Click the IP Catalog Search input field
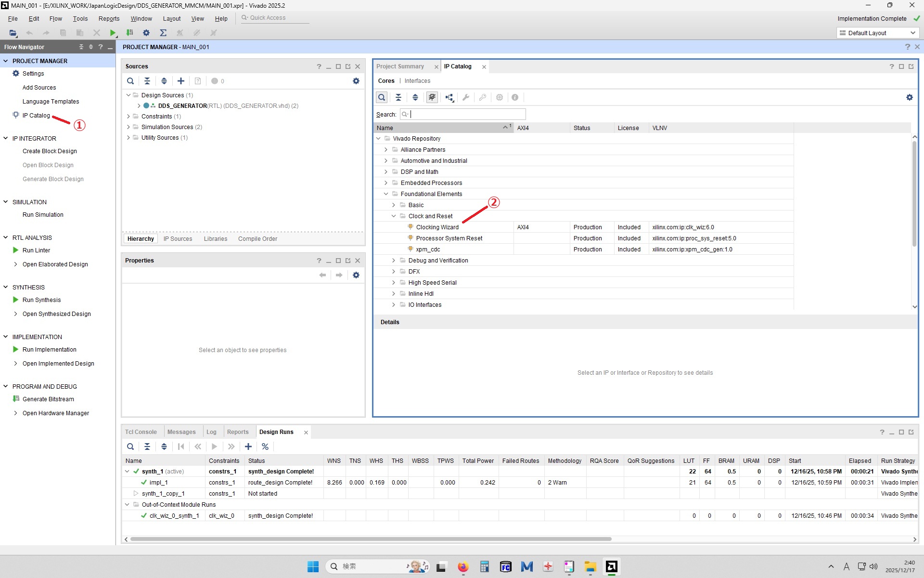Screen dimensions: 924x578 point(467,114)
